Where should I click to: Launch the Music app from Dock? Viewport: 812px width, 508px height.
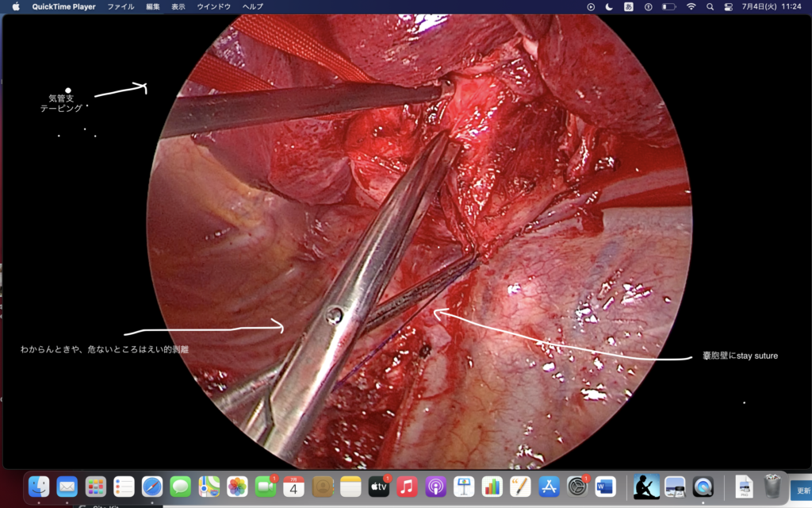point(407,487)
